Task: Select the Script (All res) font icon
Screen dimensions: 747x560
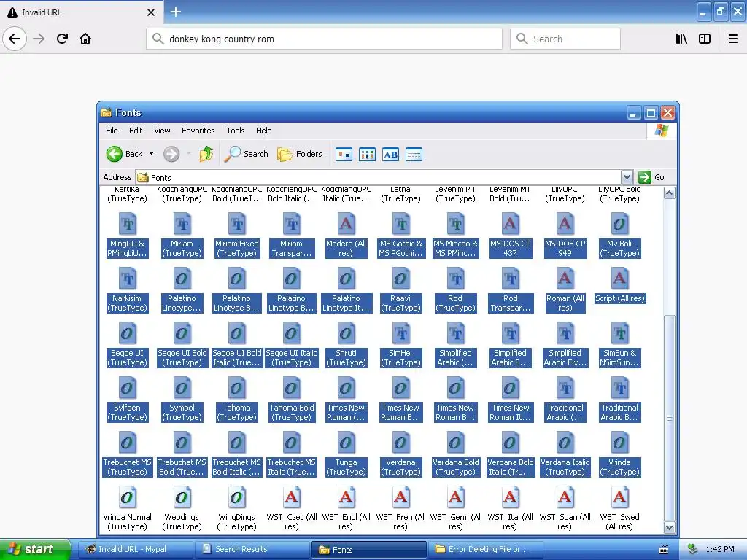Action: pyautogui.click(x=620, y=279)
